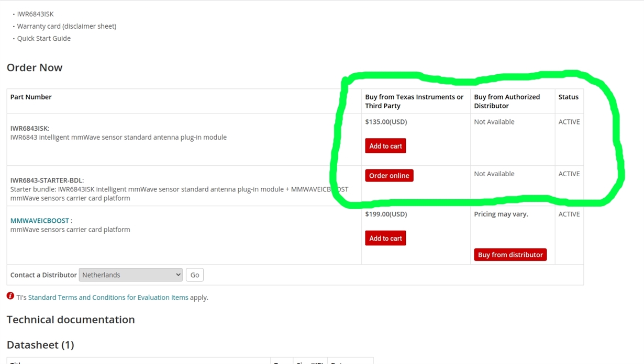Open the Contact a Distributor country dropdown

click(130, 275)
